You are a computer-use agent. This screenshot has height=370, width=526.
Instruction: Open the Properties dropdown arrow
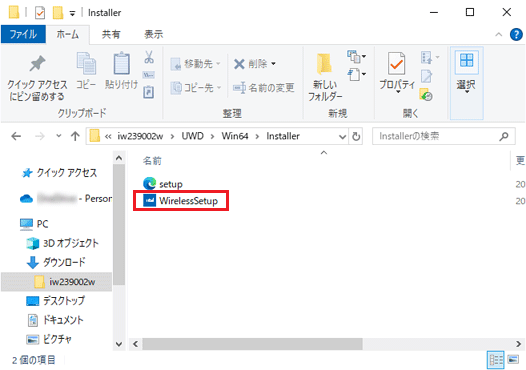pos(398,92)
